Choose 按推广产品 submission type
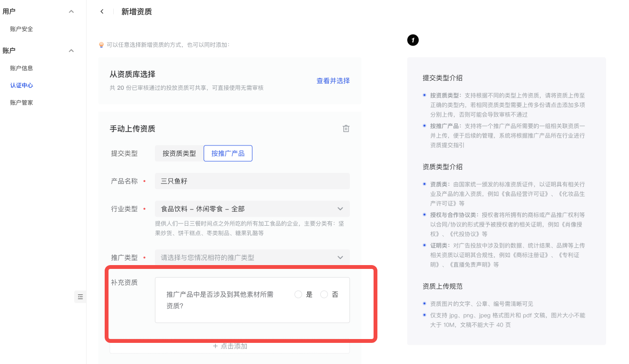Viewport: 629px width, 364px height. point(228,153)
